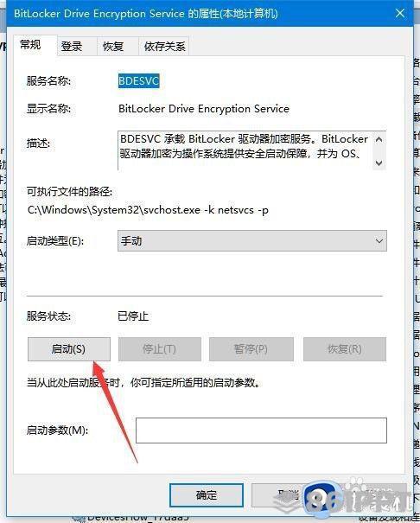Click the description box scroll-down arrow
This screenshot has width=420, height=523.
click(x=379, y=163)
